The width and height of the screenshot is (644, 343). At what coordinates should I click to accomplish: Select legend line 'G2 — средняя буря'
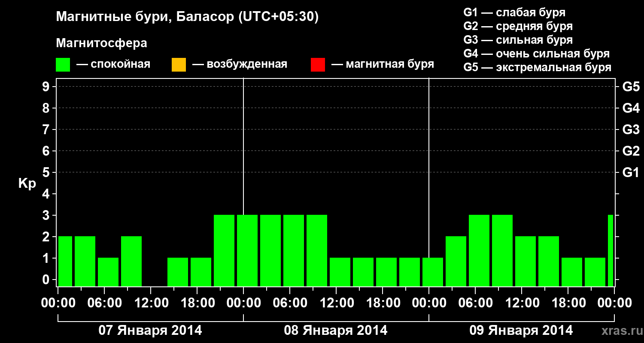pyautogui.click(x=518, y=26)
